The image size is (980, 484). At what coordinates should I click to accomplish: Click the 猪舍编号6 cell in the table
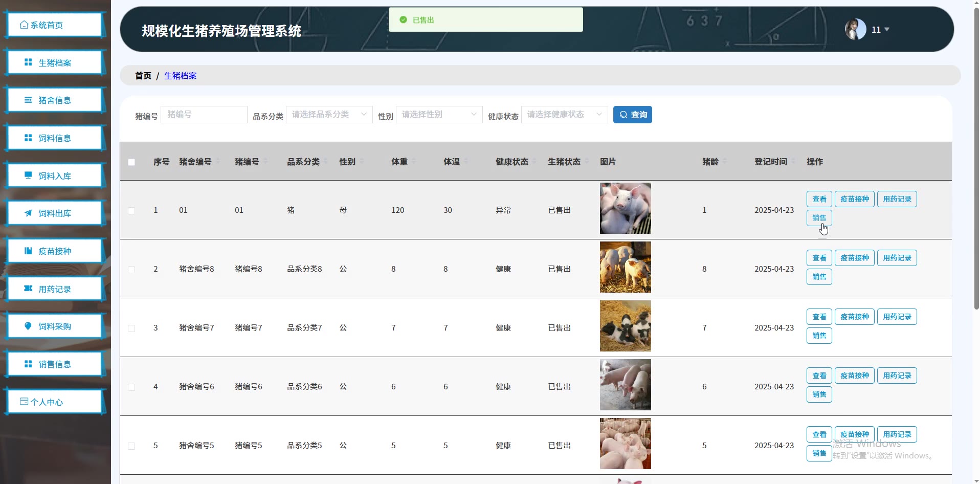pos(196,387)
